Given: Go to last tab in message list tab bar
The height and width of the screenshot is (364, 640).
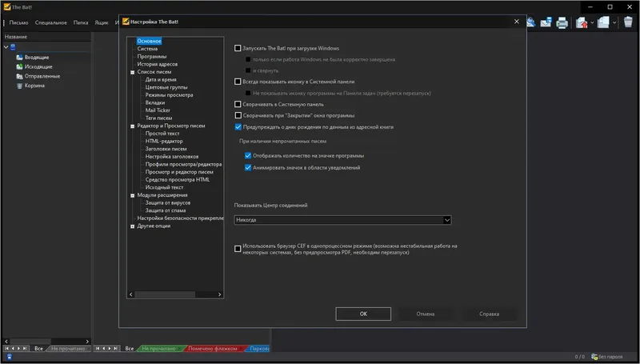Looking at the screenshot, I should coord(116,349).
